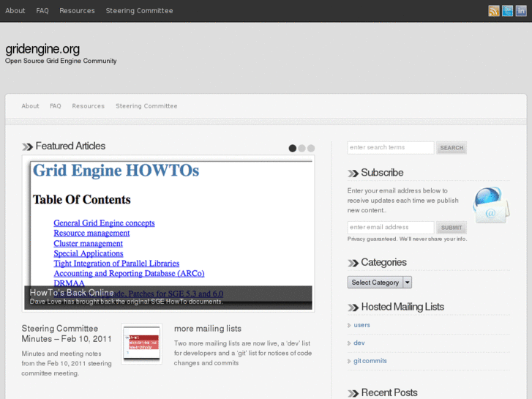Open FAQ in the secondary navigation

[56, 106]
